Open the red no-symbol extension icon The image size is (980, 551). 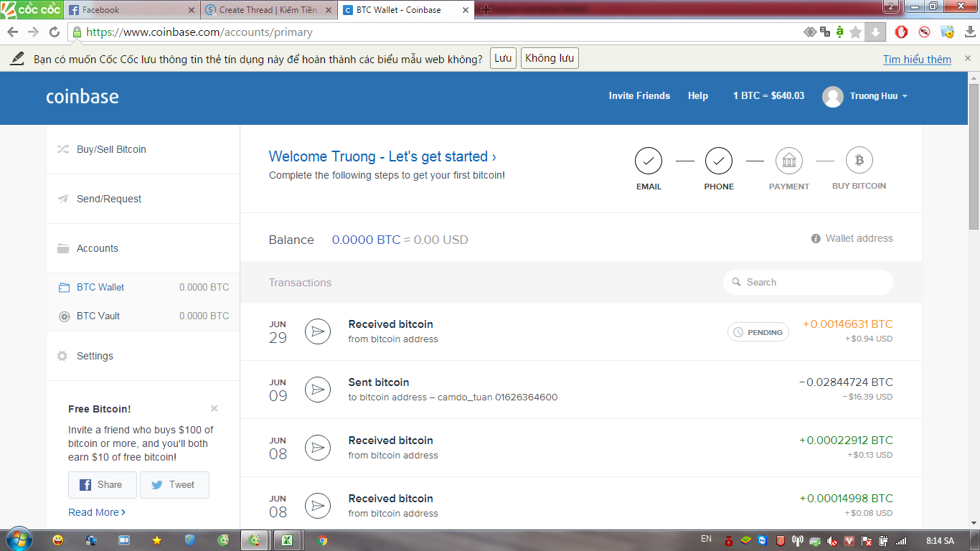[x=924, y=32]
